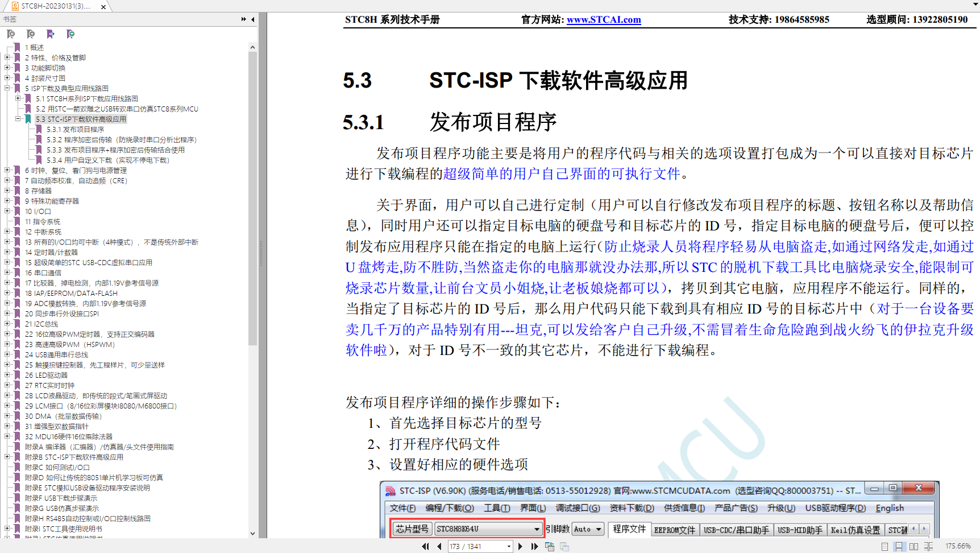Click the bookmark panel scrollbar thumb
The image size is (980, 553).
pyautogui.click(x=252, y=198)
